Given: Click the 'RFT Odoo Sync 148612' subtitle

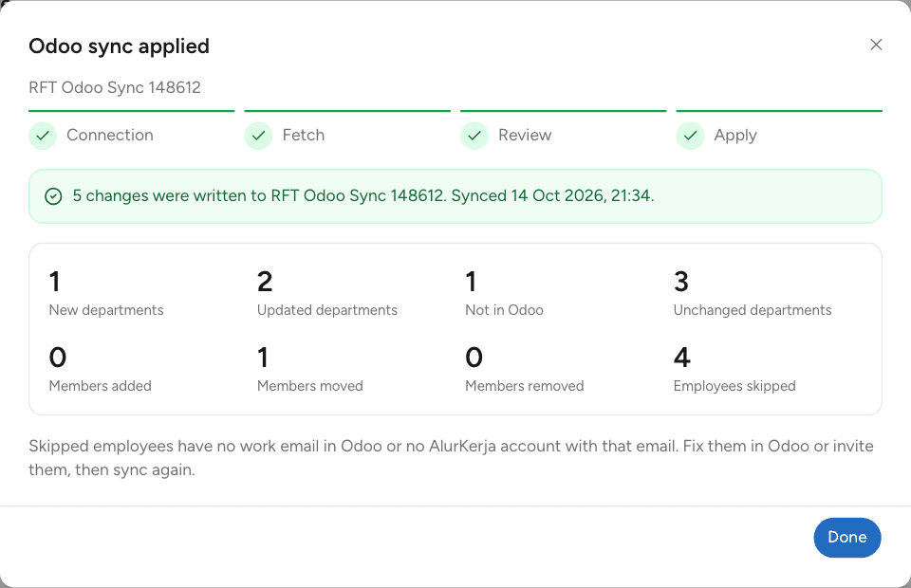Looking at the screenshot, I should click(x=115, y=87).
